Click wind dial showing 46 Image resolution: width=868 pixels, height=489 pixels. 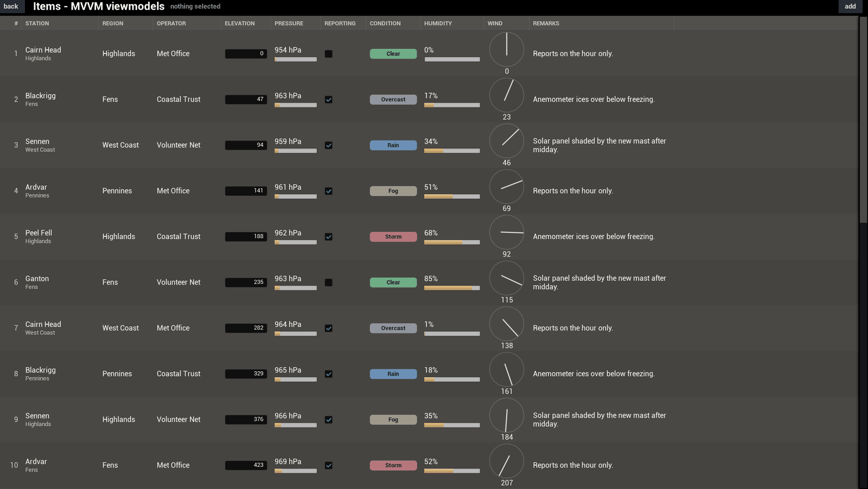(507, 141)
